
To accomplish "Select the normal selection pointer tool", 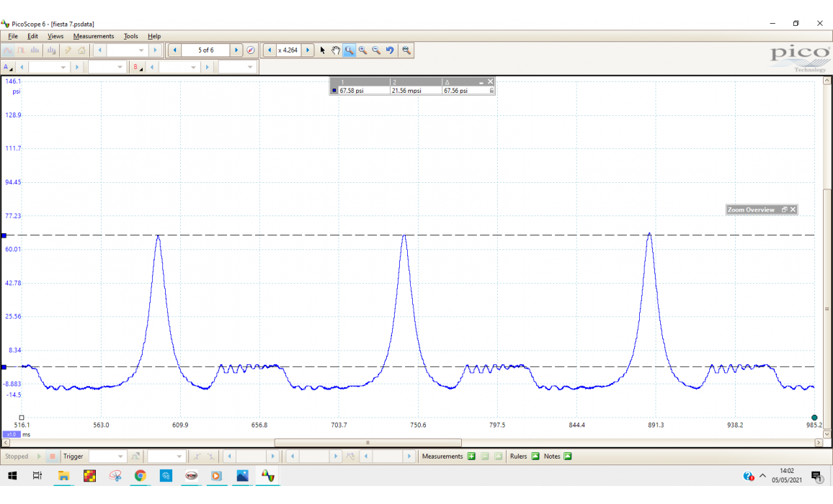I will click(323, 50).
